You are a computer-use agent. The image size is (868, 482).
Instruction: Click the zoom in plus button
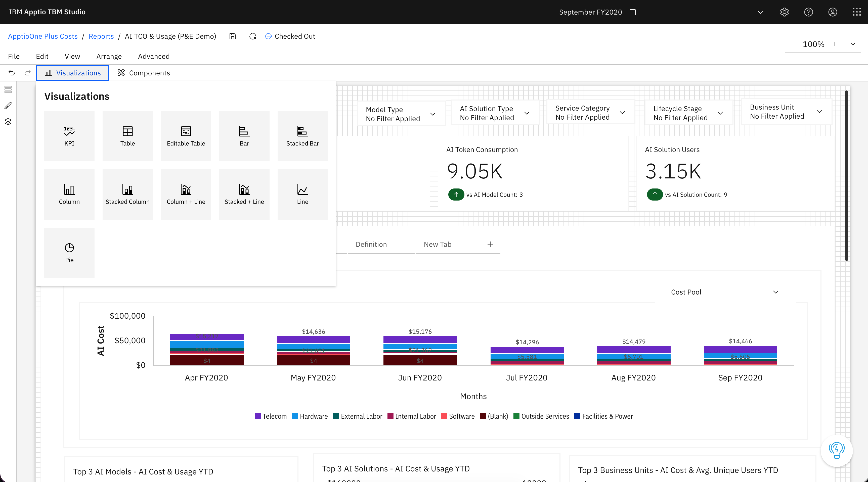835,44
